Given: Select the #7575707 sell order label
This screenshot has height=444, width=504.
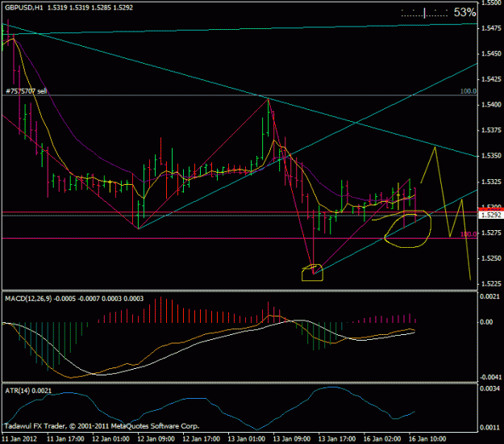Looking at the screenshot, I should (27, 91).
